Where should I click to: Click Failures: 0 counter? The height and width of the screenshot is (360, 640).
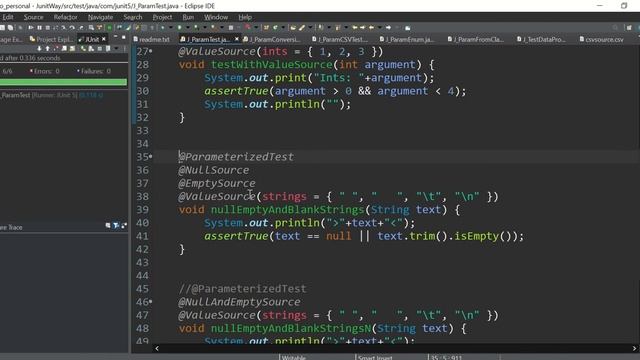94,71
